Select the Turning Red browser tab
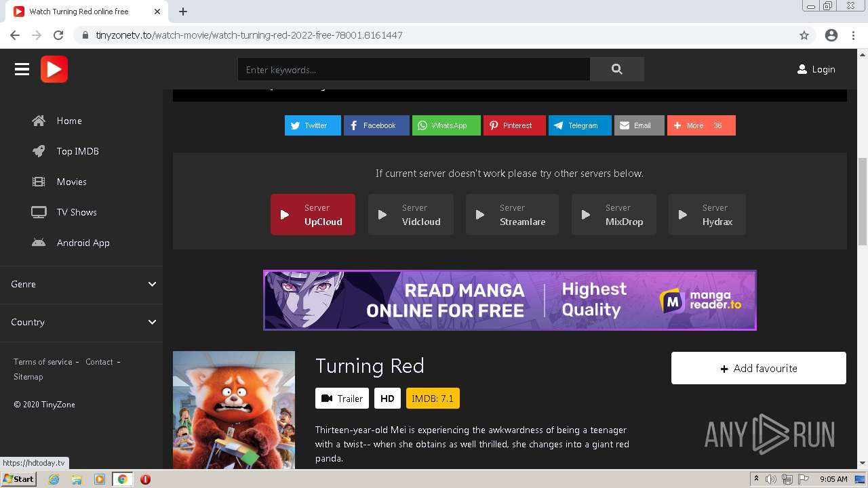Image resolution: width=868 pixels, height=488 pixels. 88,12
